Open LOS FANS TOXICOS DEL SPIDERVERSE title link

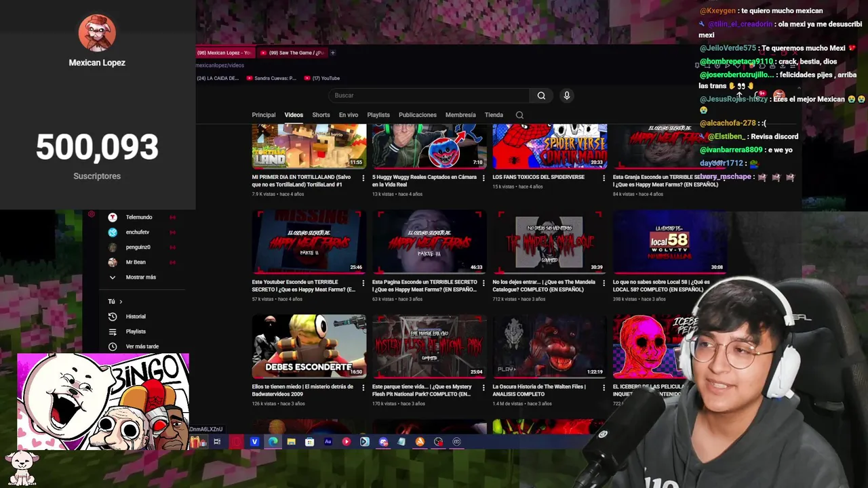point(538,178)
